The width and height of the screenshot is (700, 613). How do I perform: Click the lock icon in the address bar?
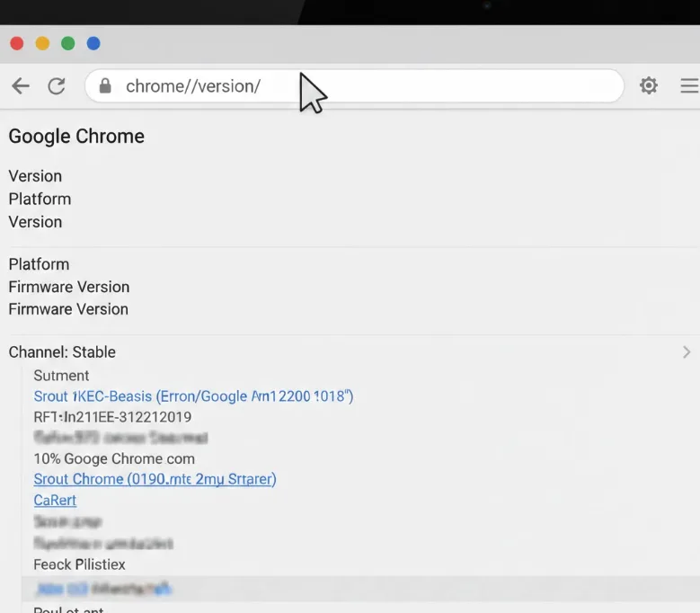pyautogui.click(x=105, y=86)
